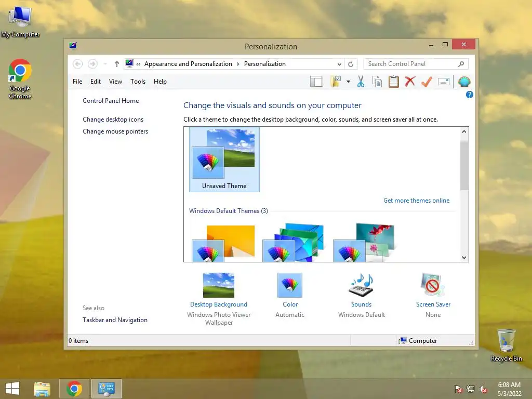Click Change mouse pointers link

[x=115, y=131]
